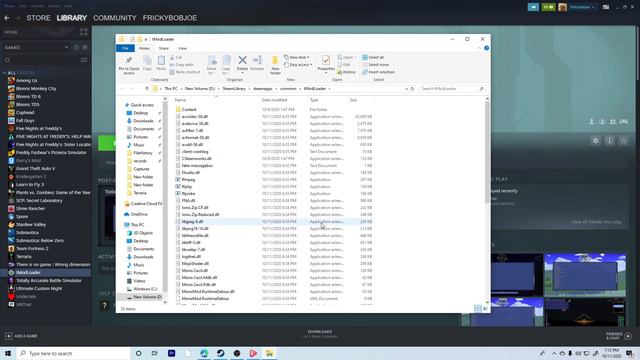
Task: Click steamapps in the breadcrumb path
Action: (x=262, y=89)
